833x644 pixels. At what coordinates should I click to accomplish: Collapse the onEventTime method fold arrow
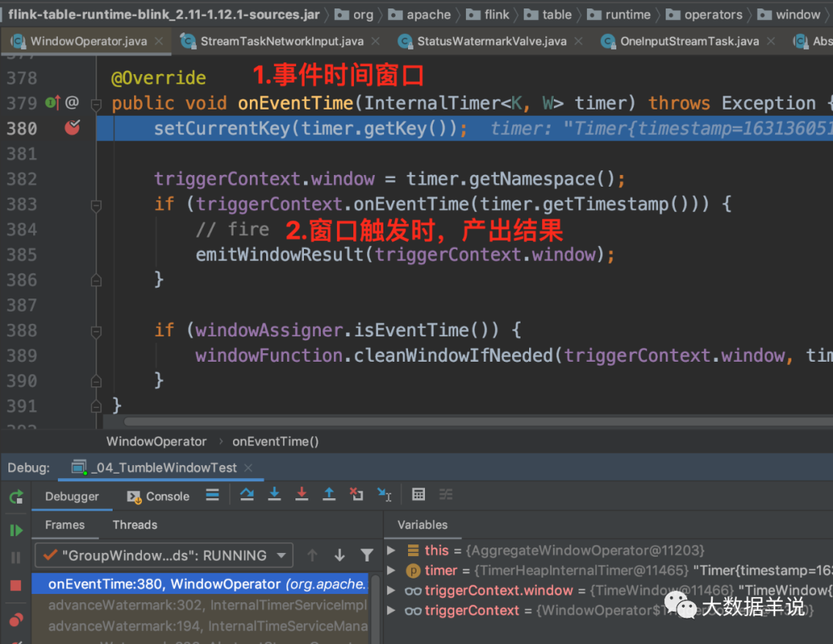(96, 103)
